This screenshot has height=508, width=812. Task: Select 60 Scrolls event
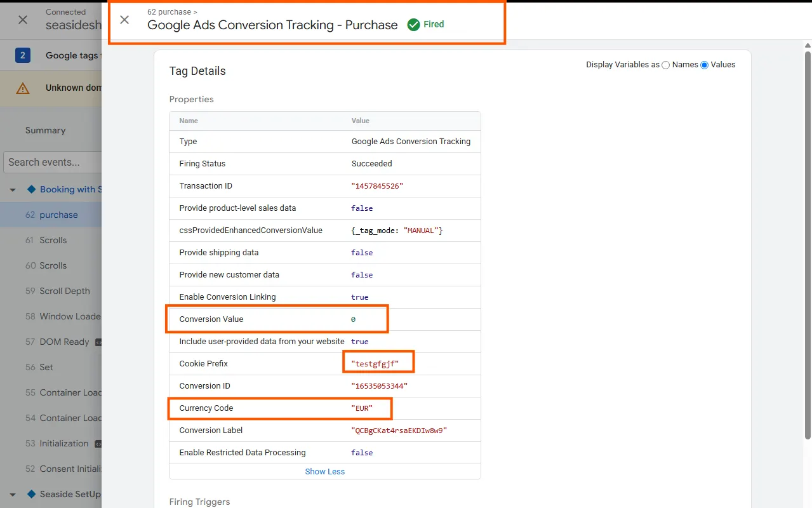[51, 265]
